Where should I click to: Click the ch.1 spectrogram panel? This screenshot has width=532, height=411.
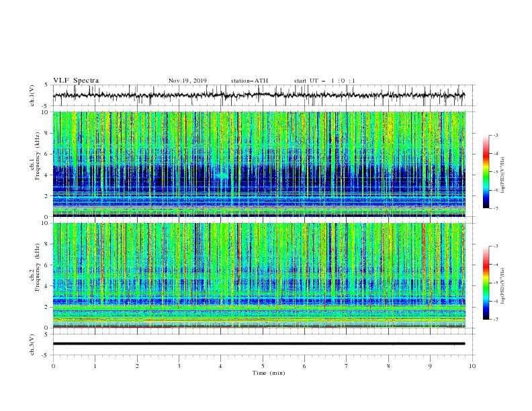click(259, 164)
